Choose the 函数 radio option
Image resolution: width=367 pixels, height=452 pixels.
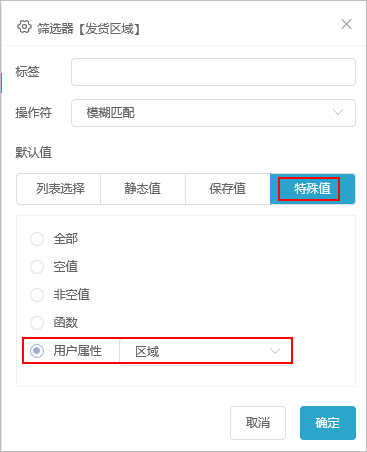tap(37, 323)
